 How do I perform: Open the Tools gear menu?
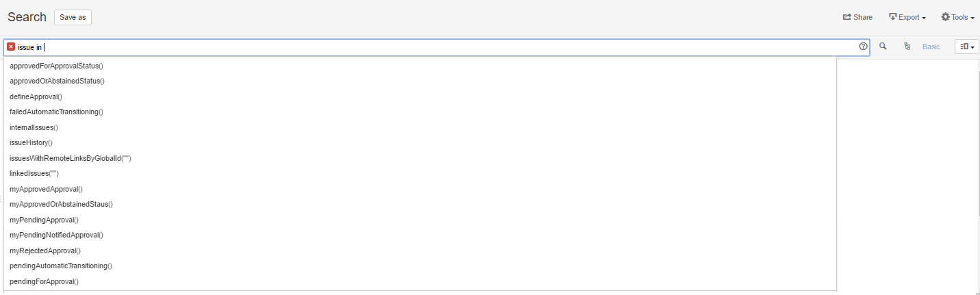tap(957, 17)
